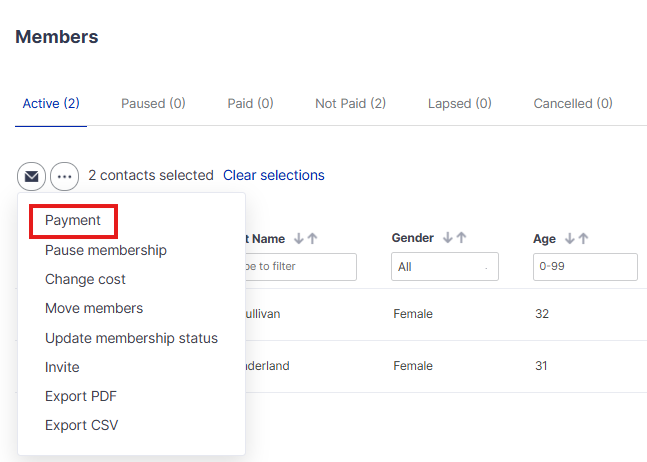
Task: Switch to the Paused (0) tab
Action: point(153,103)
